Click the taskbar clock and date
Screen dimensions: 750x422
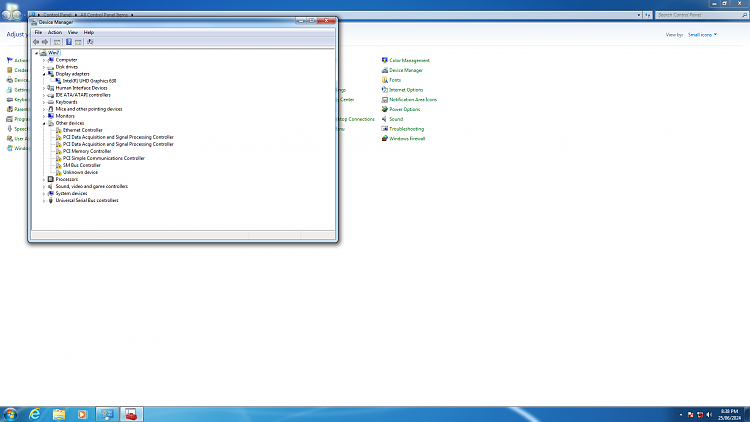(729, 414)
